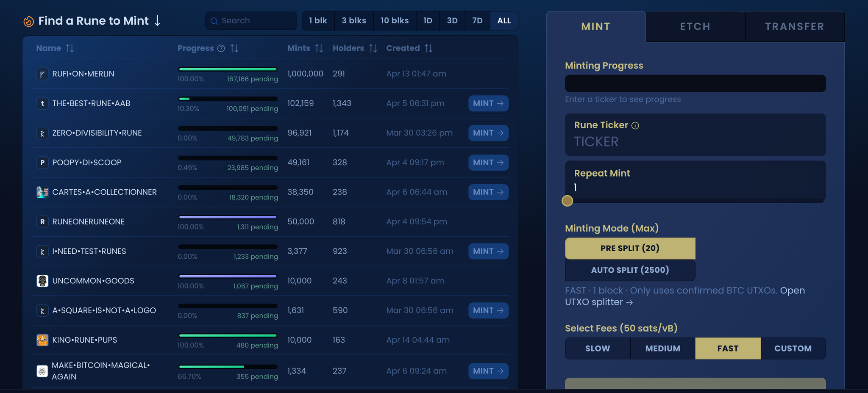Choose the SLOW fee option
The width and height of the screenshot is (868, 393).
pyautogui.click(x=598, y=349)
